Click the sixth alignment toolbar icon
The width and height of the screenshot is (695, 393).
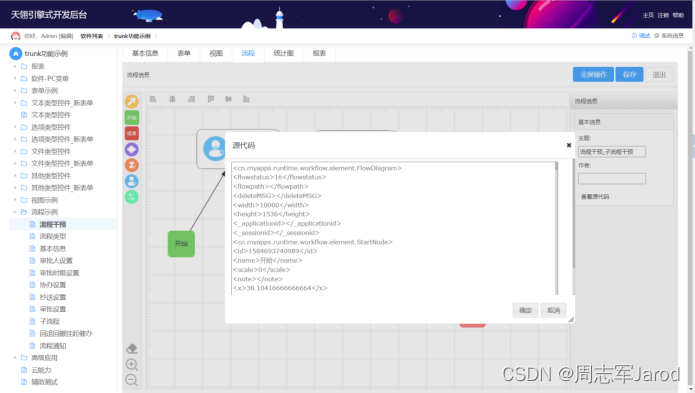tap(246, 99)
